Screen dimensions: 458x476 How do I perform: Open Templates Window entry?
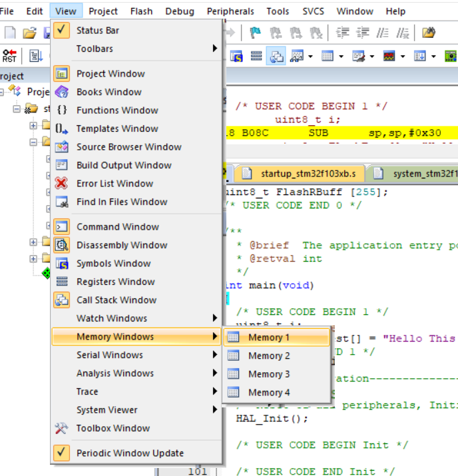point(136,128)
